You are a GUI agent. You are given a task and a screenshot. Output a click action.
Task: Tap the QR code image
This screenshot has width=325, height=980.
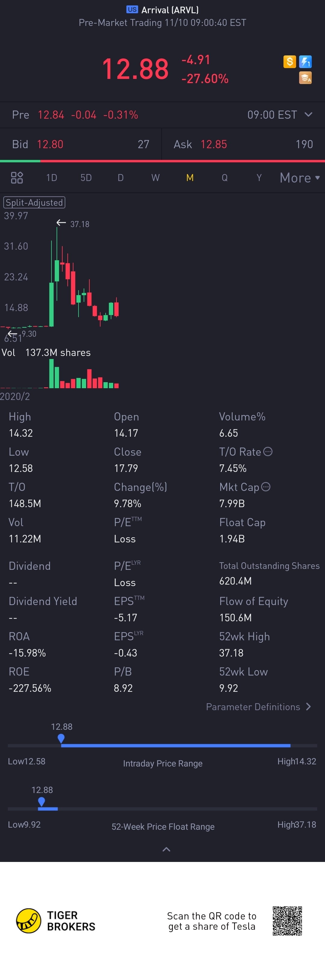pos(287,921)
